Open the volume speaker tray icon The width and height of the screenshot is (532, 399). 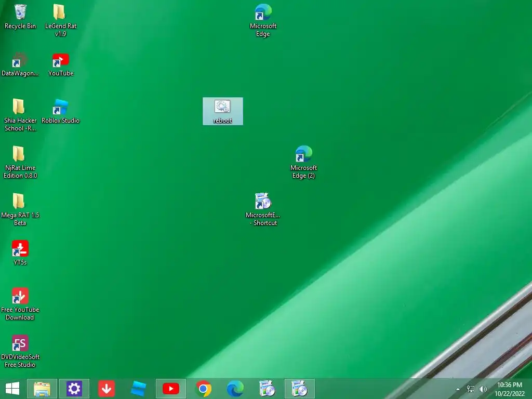(483, 389)
